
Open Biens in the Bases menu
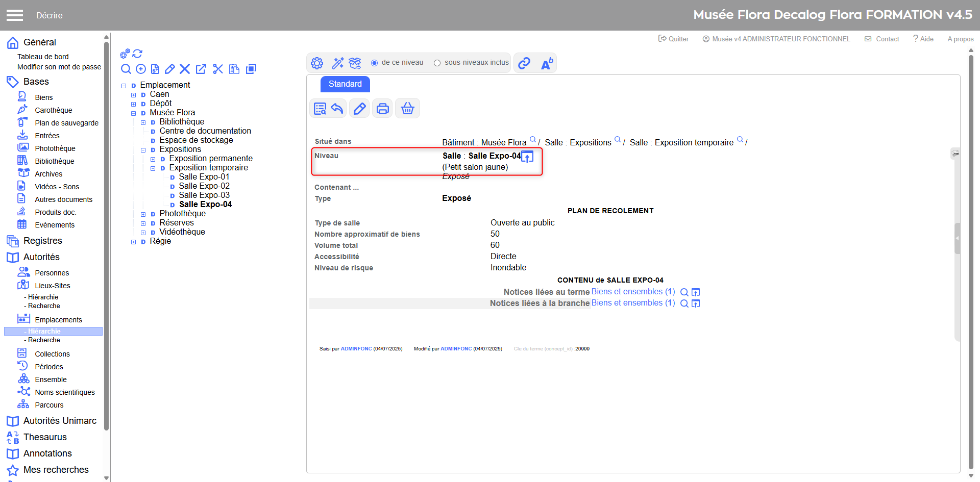(x=43, y=97)
